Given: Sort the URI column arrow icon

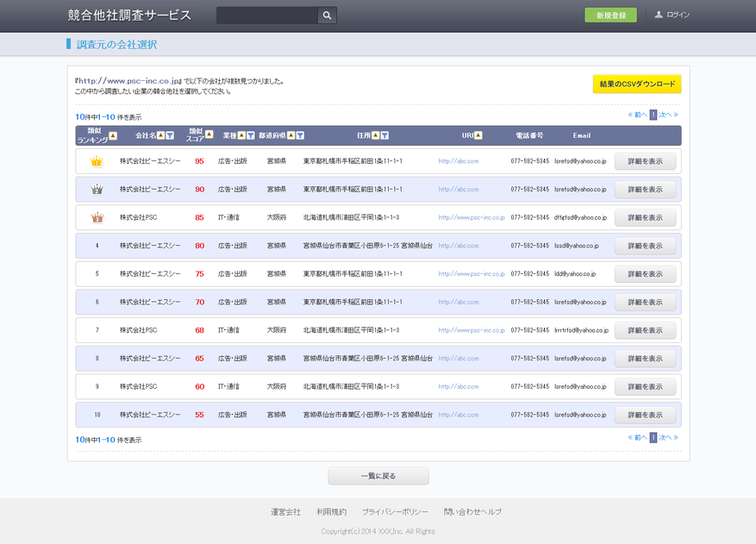Looking at the screenshot, I should point(478,135).
